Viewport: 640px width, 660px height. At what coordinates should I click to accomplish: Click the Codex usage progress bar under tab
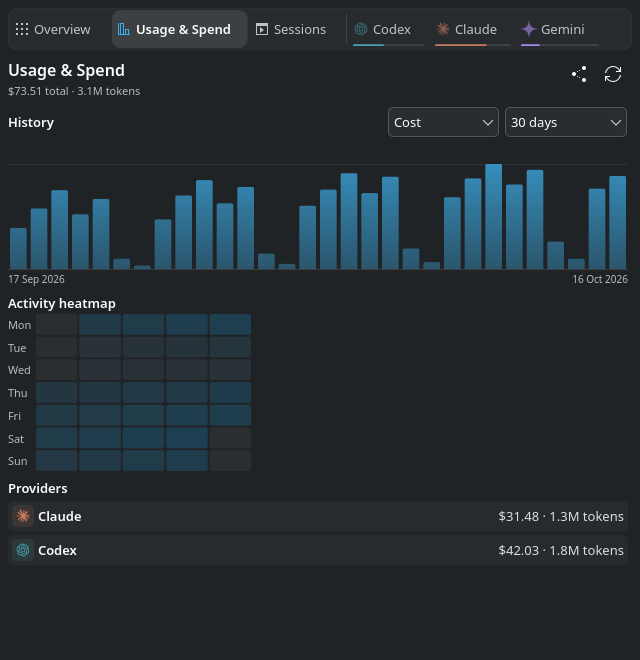click(389, 45)
